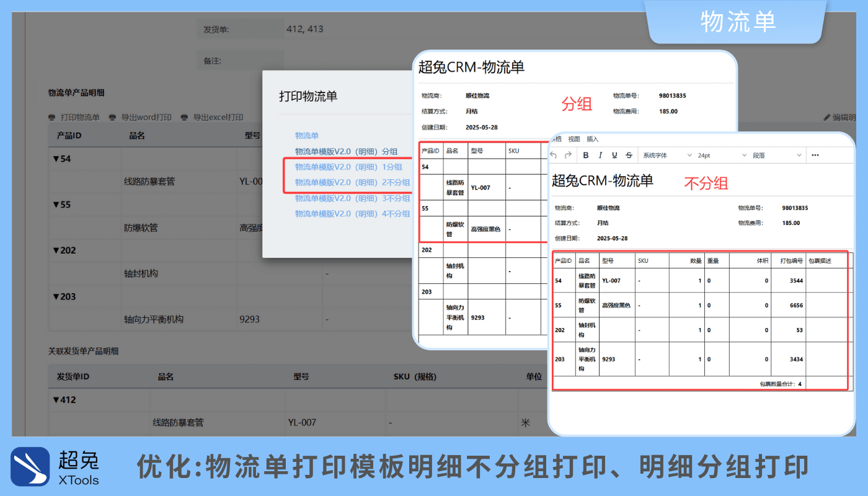868x496 pixels.
Task: Collapse the product group 203 row
Action: (x=56, y=296)
